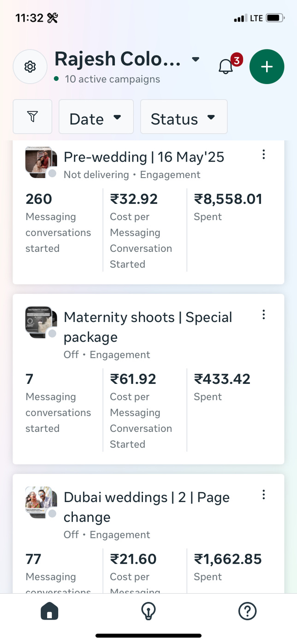This screenshot has width=297, height=644.
Task: Tap the Pre-wedding campaign thumbnail
Action: click(41, 162)
